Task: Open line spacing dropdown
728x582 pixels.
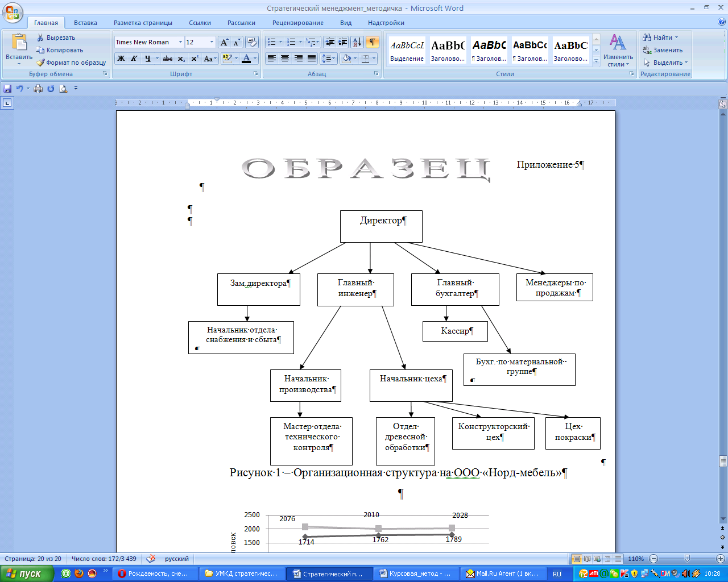Action: [x=329, y=59]
